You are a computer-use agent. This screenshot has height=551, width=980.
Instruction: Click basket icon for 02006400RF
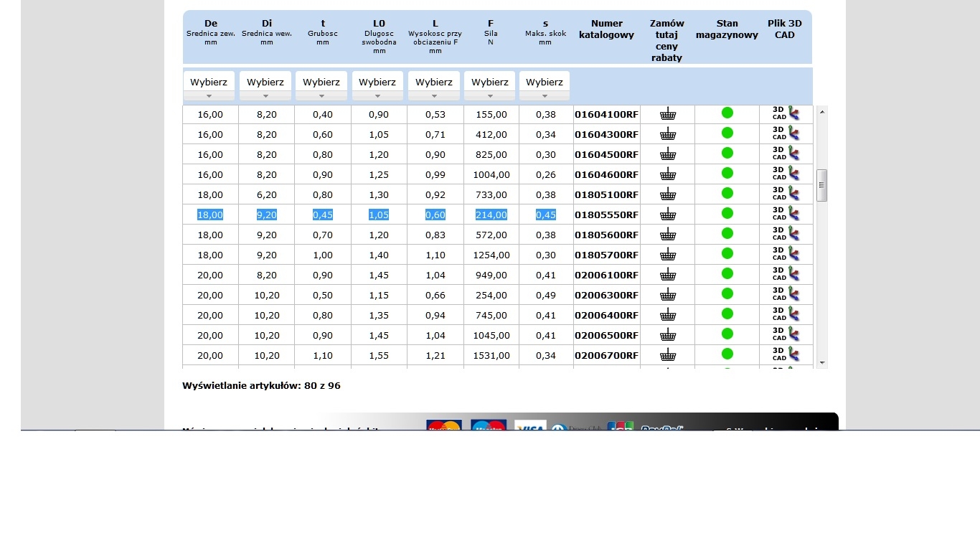(668, 315)
